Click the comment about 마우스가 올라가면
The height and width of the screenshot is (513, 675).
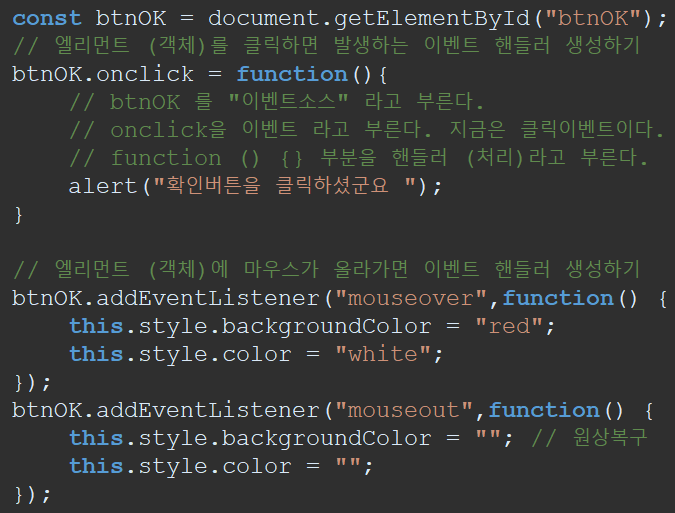point(326,269)
